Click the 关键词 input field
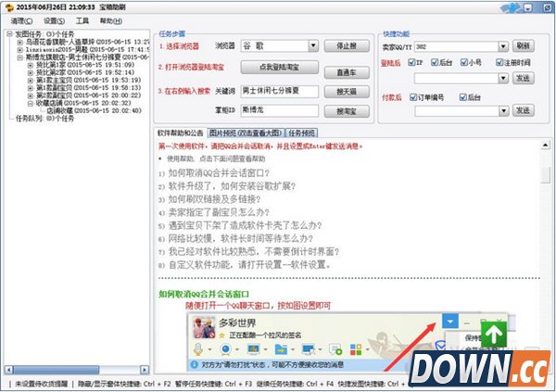 pyautogui.click(x=280, y=91)
